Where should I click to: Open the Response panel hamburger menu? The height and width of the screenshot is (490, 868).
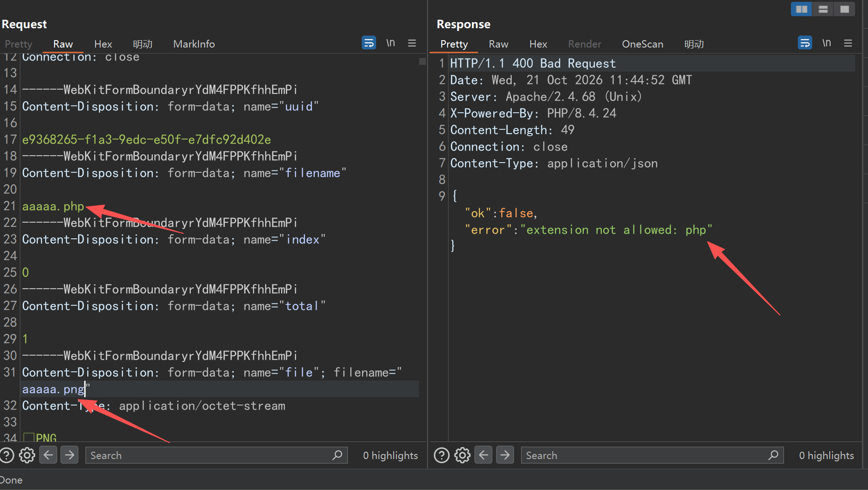point(848,43)
